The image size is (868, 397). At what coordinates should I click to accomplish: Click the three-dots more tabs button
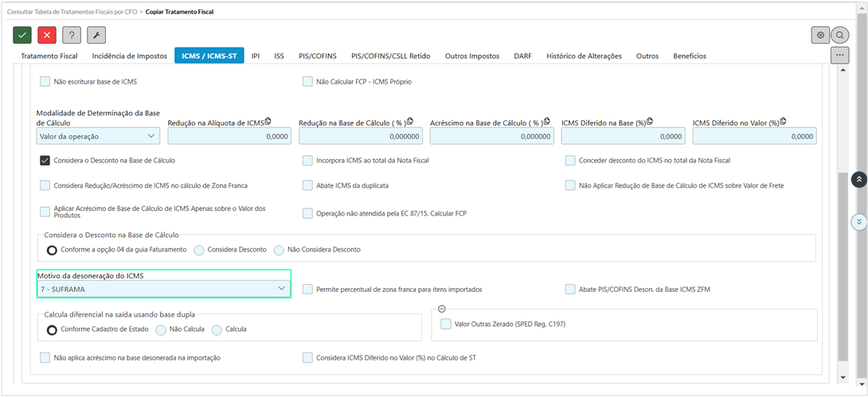(x=839, y=55)
